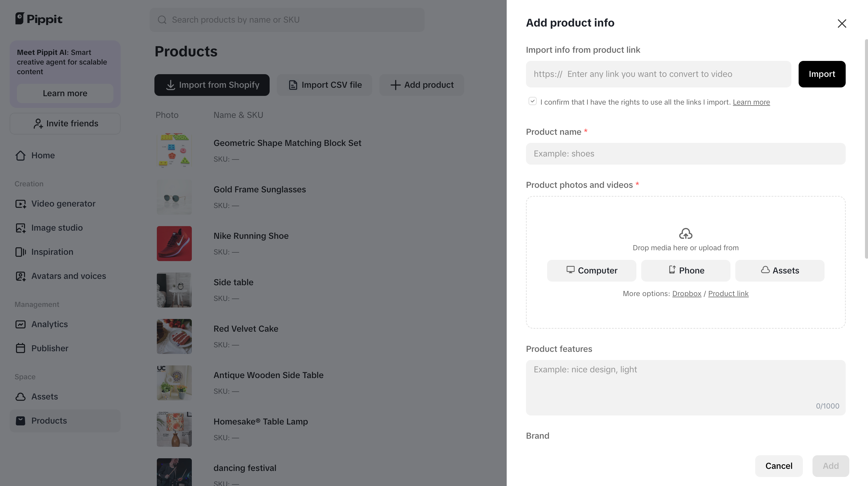Click Learn more about import rights
The height and width of the screenshot is (486, 868).
click(x=751, y=102)
